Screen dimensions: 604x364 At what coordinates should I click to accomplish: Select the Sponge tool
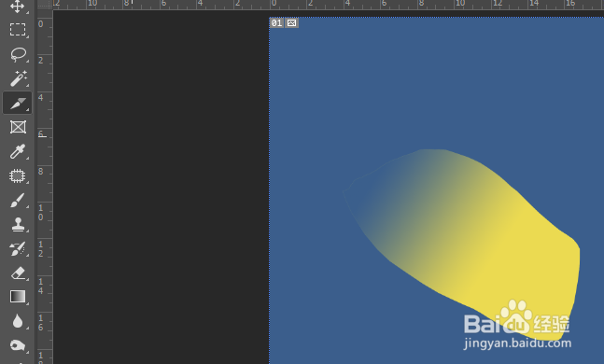click(x=18, y=345)
